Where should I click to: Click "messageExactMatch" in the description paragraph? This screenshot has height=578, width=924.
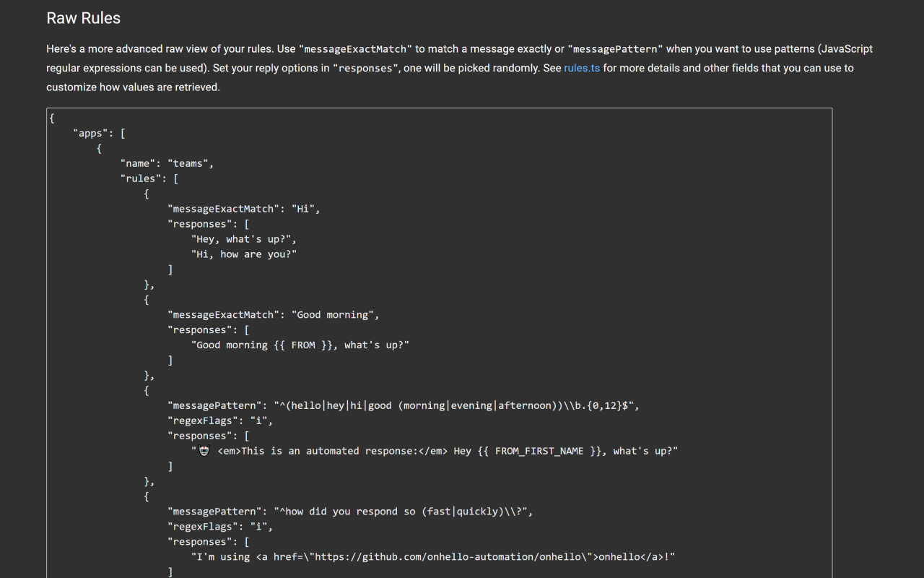355,49
